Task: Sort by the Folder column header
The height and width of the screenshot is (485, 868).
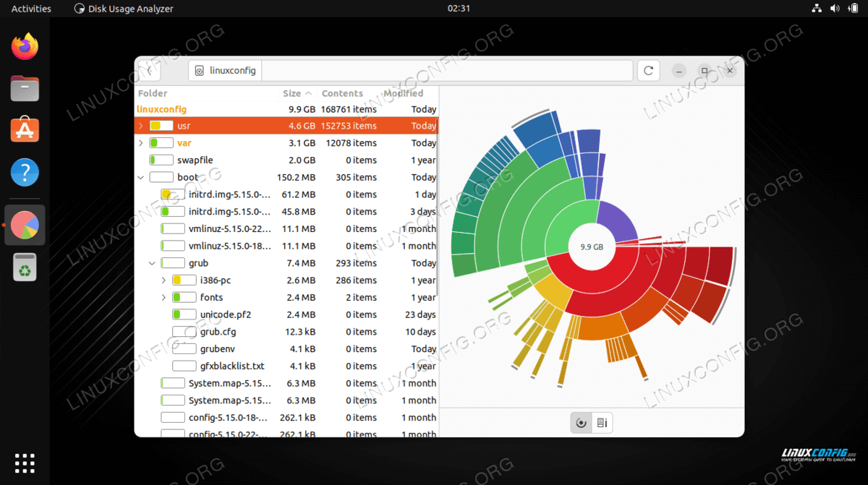Action: 153,93
